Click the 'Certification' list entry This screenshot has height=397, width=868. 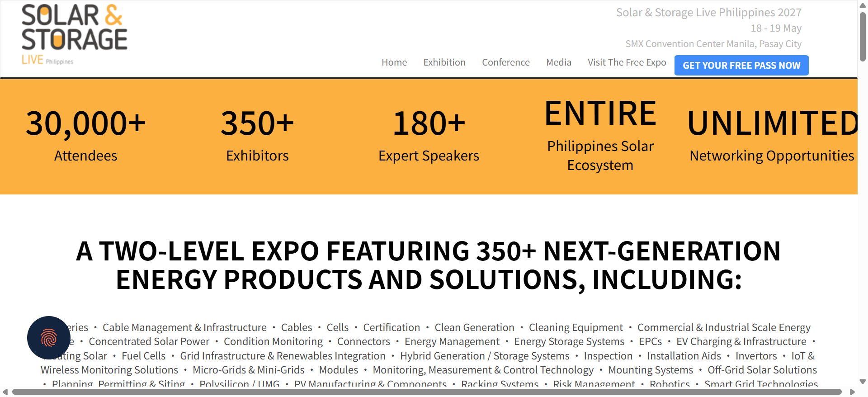[x=392, y=327]
